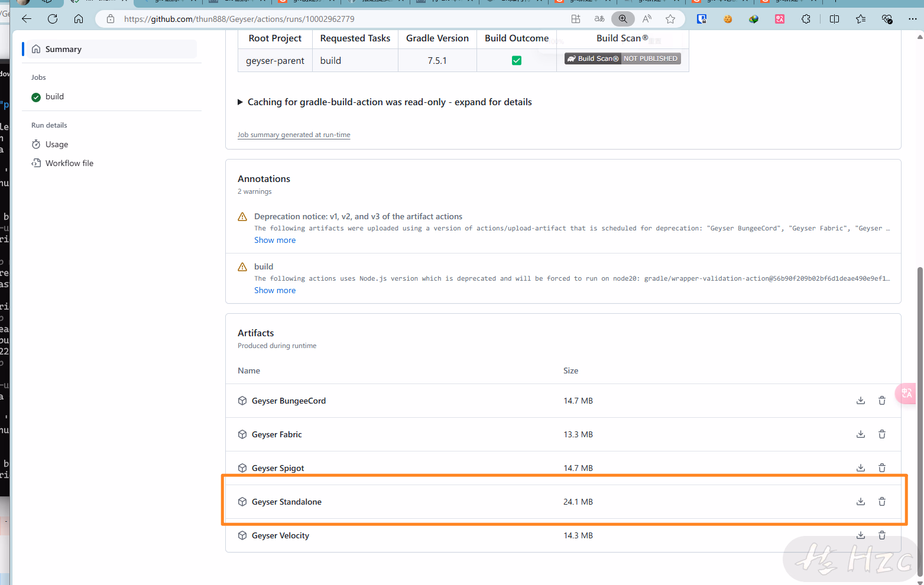This screenshot has height=585, width=924.
Task: Delete the Geyser BungeeCord artifact
Action: tap(882, 401)
